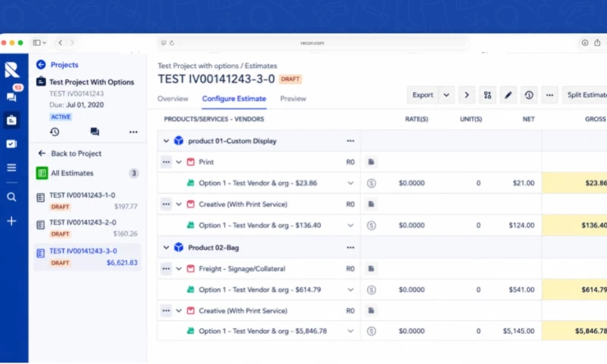Click the $124.00 net value
This screenshot has width=607, height=364.
click(521, 225)
